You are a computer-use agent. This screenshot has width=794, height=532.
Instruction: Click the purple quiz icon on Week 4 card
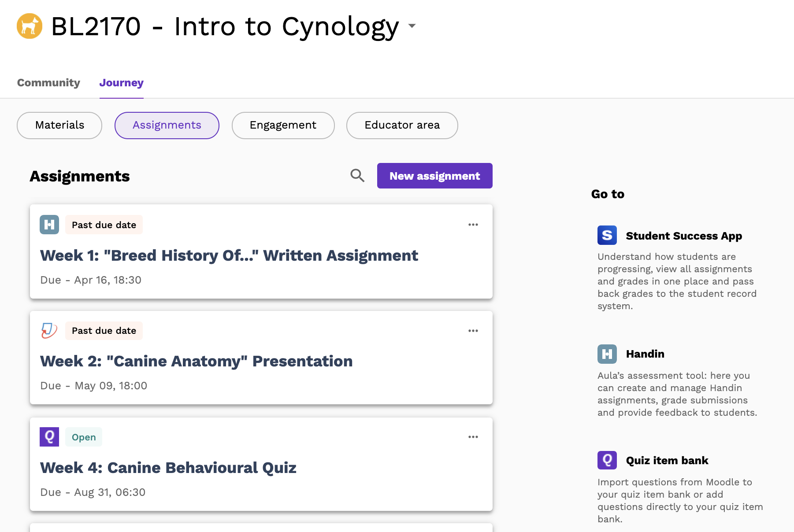point(49,437)
